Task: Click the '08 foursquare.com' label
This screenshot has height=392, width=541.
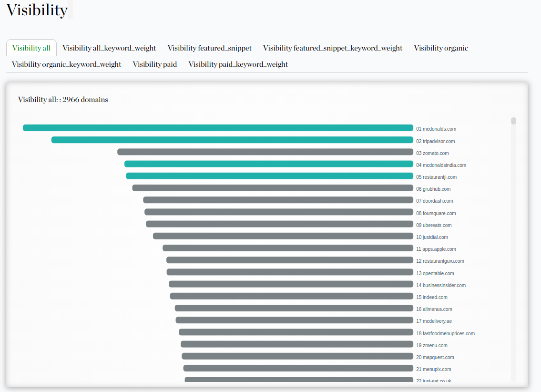Action: (436, 213)
